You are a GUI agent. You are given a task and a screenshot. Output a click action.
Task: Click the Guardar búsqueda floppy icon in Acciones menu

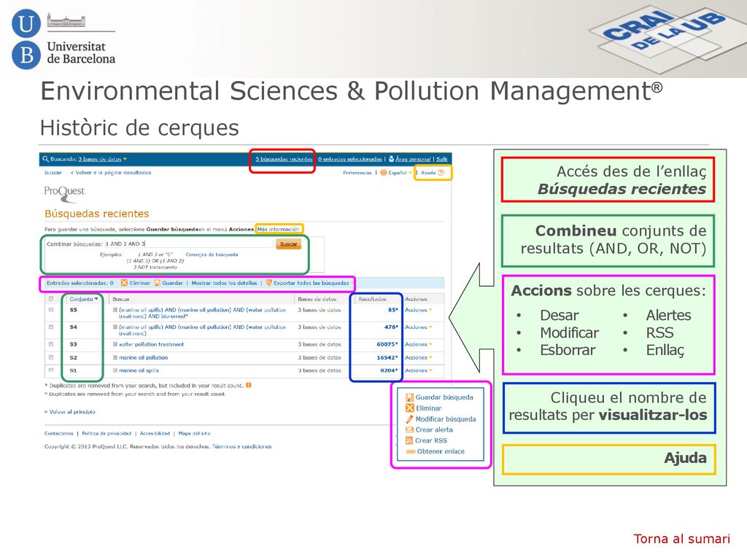click(410, 397)
